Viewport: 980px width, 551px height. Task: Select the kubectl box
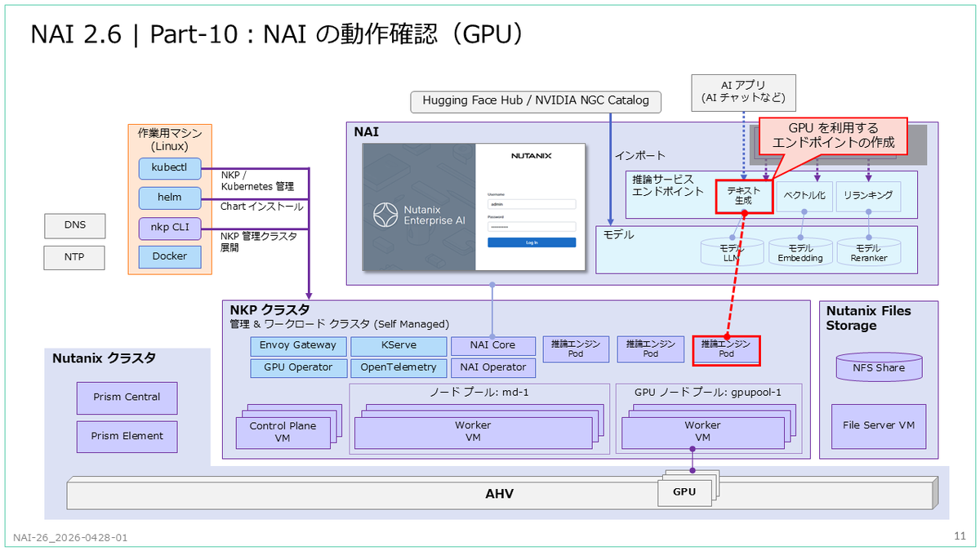coord(170,168)
